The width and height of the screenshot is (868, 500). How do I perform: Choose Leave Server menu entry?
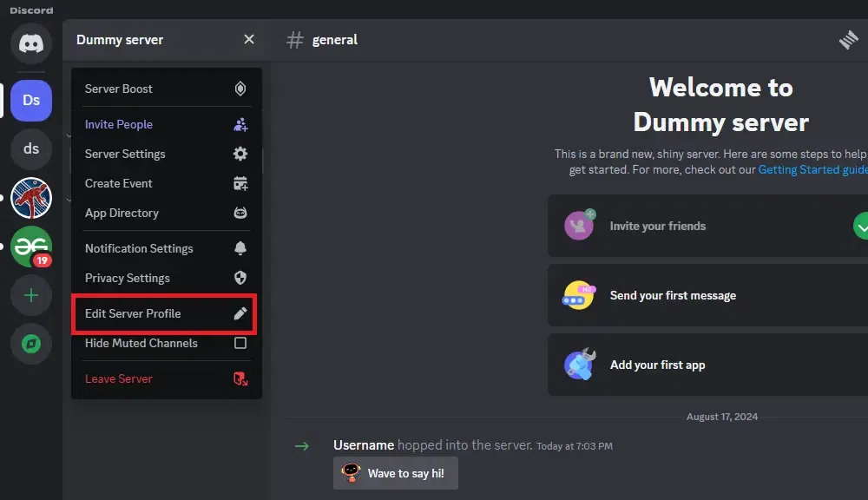tap(166, 378)
